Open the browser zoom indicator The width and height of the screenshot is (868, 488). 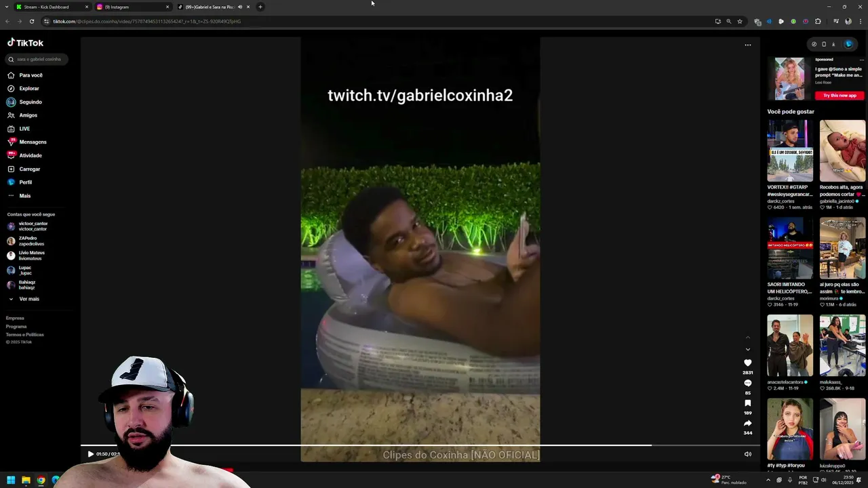pyautogui.click(x=729, y=21)
